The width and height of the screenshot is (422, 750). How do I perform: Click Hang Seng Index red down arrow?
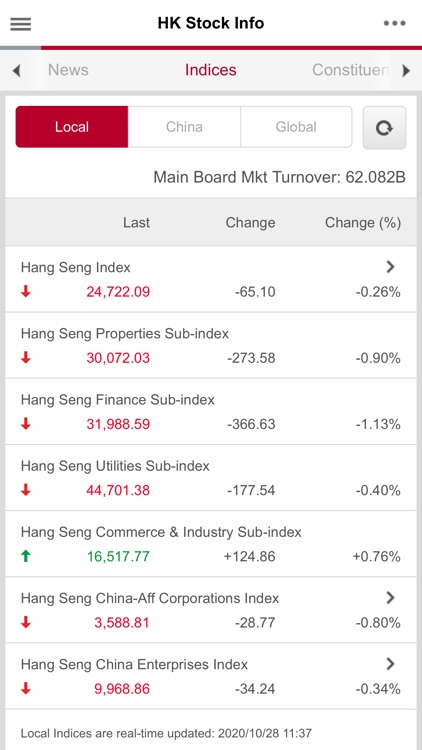pyautogui.click(x=26, y=292)
